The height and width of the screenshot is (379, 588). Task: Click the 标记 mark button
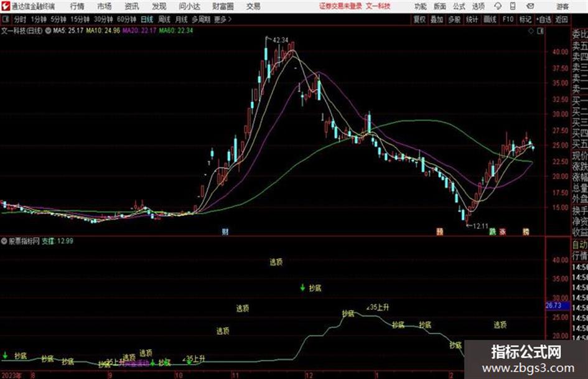525,19
